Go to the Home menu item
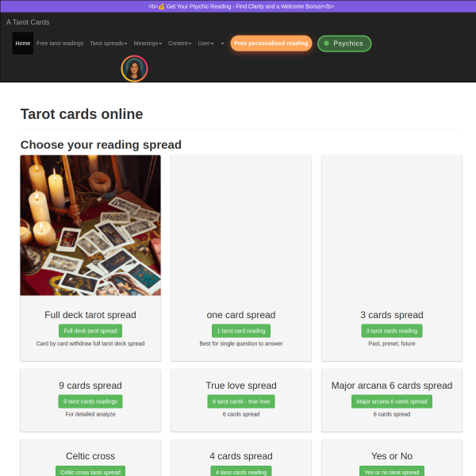The width and height of the screenshot is (476, 476). tap(23, 44)
